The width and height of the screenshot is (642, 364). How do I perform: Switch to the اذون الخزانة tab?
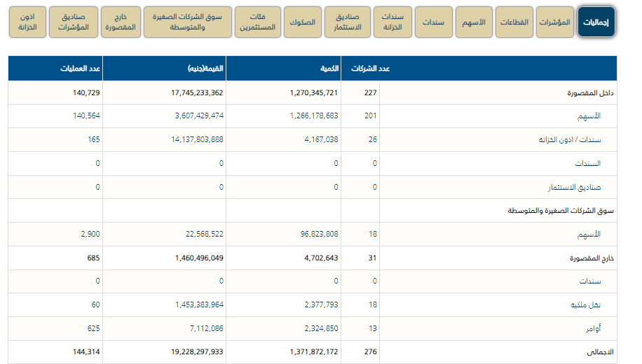[x=28, y=22]
